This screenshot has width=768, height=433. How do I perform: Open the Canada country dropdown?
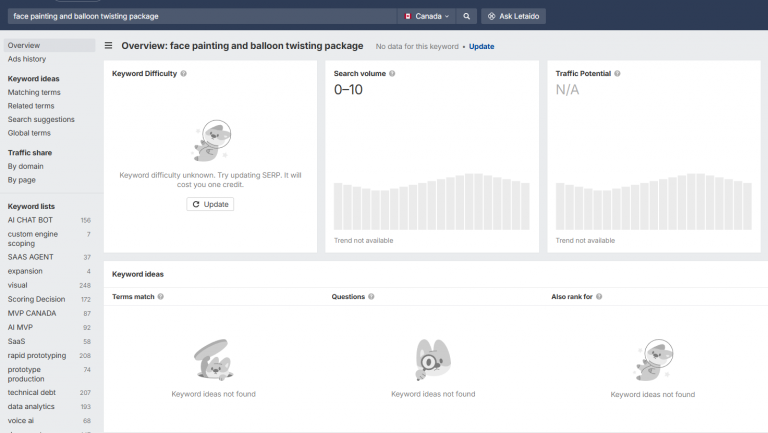(x=427, y=16)
